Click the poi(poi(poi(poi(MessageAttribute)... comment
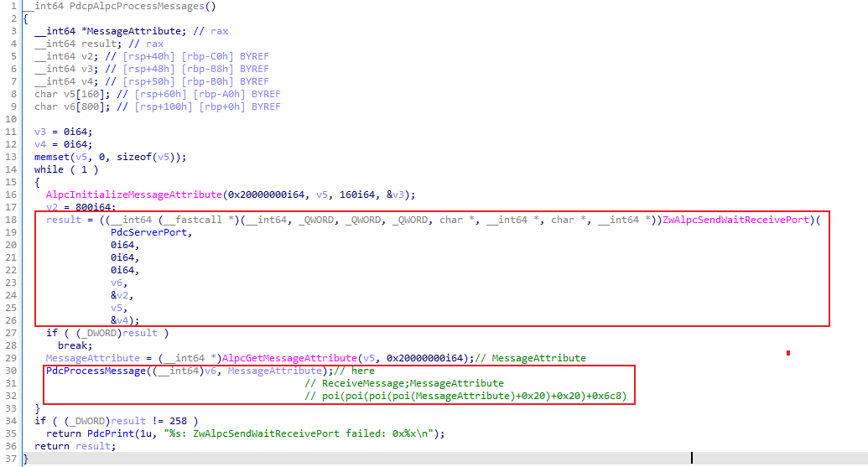The height and width of the screenshot is (467, 868). 465,397
